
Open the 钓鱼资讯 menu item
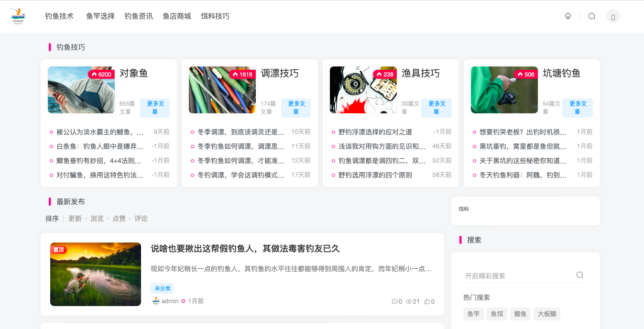click(x=139, y=16)
